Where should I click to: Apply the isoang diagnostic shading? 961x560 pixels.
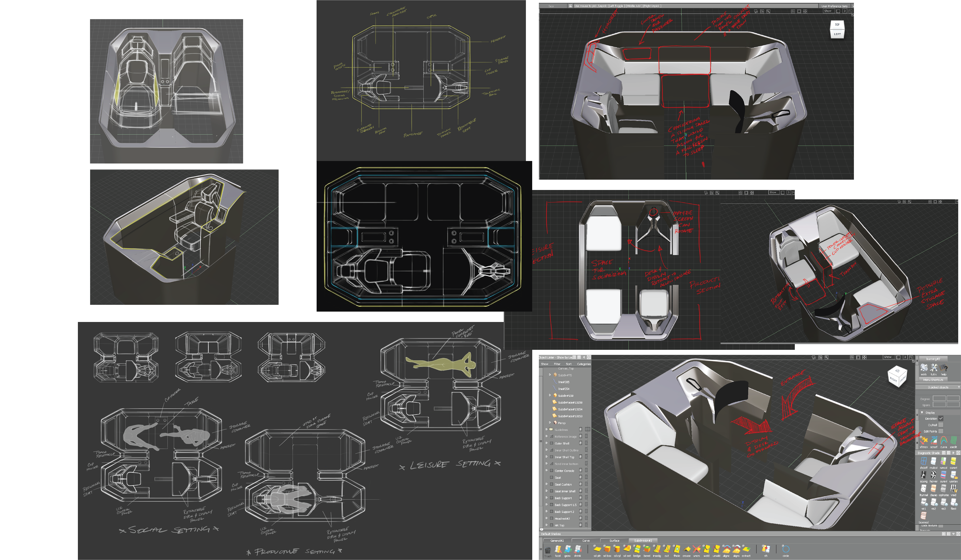click(923, 475)
